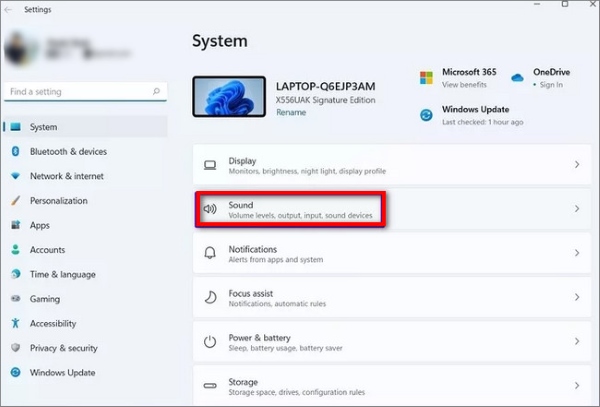Open System category in sidebar
This screenshot has width=600, height=407.
[x=85, y=127]
